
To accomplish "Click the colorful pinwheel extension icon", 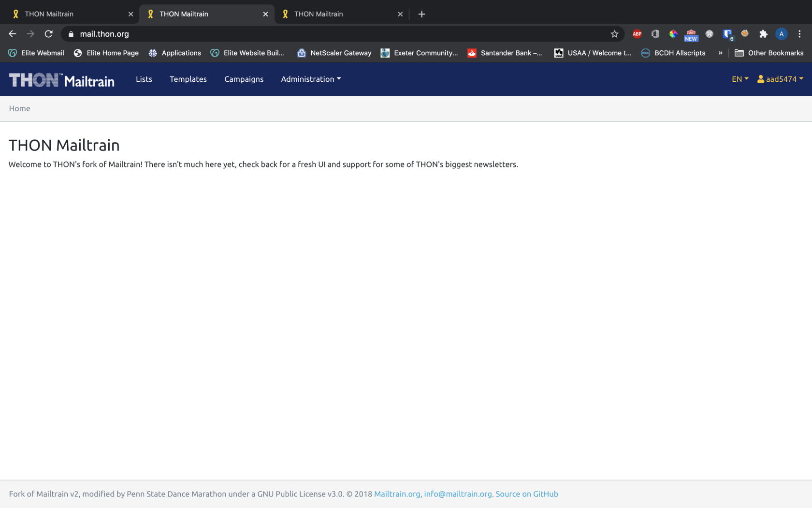I will tap(673, 34).
